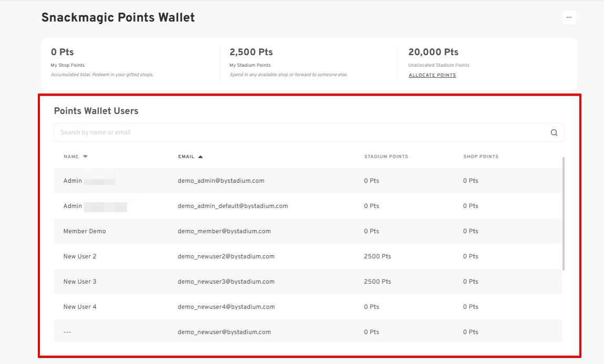Sort by Email column arrow
604x364 pixels.
click(x=200, y=157)
